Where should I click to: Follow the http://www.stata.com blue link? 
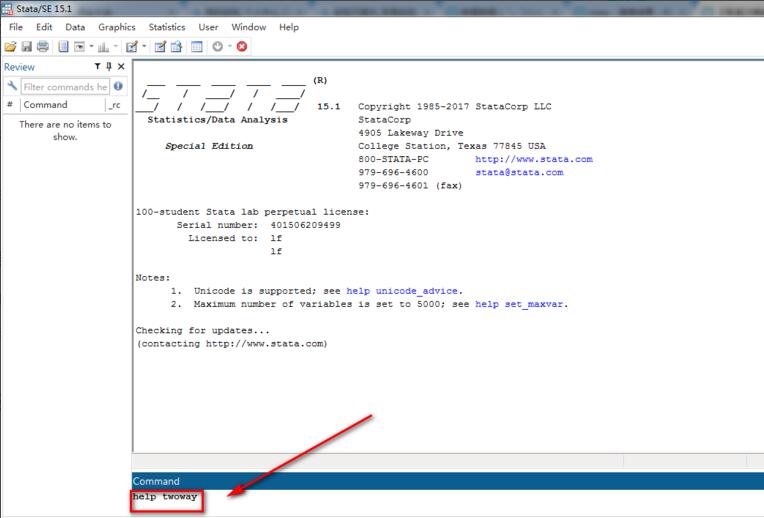(534, 159)
